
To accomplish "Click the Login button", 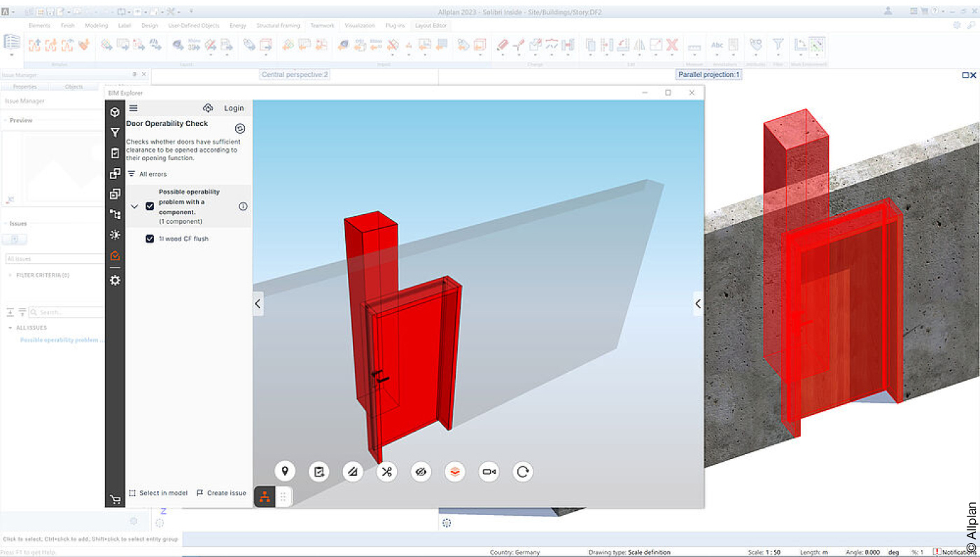I will pos(234,108).
